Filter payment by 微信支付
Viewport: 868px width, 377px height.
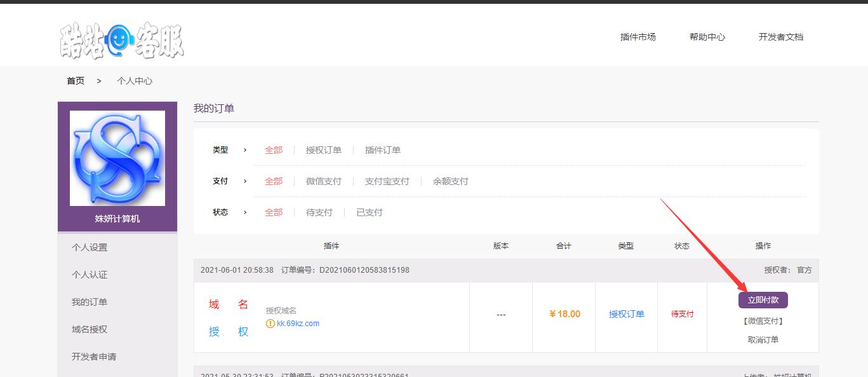click(x=323, y=181)
